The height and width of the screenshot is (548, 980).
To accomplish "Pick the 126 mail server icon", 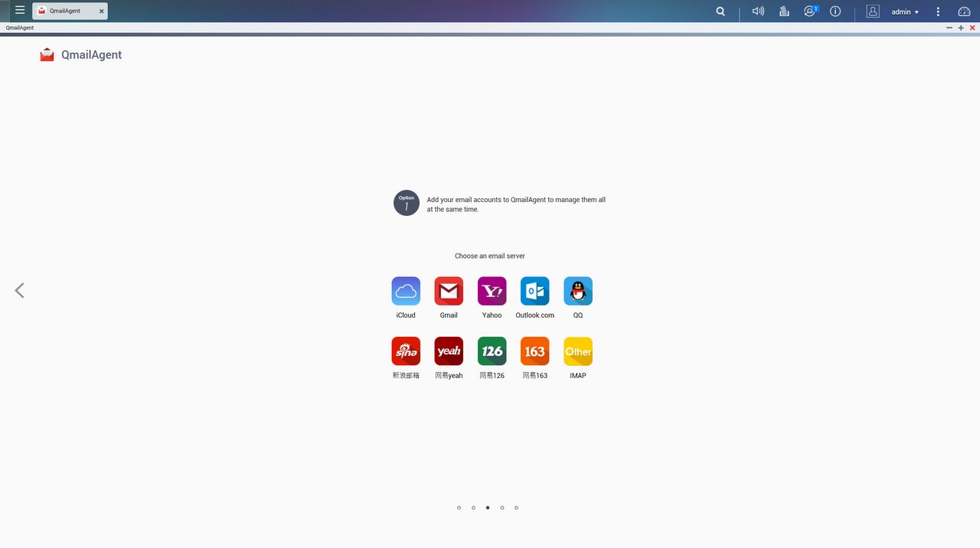I will (492, 351).
